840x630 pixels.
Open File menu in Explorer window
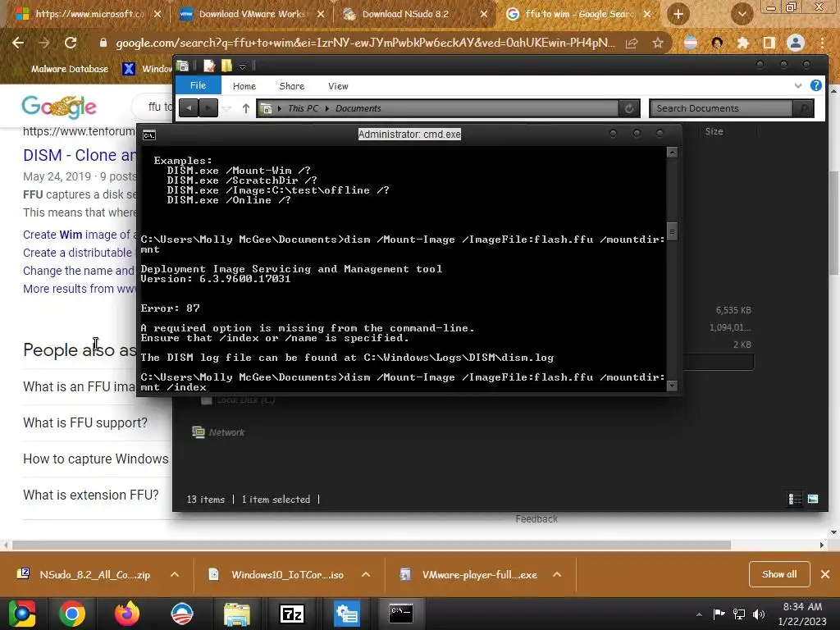point(198,85)
